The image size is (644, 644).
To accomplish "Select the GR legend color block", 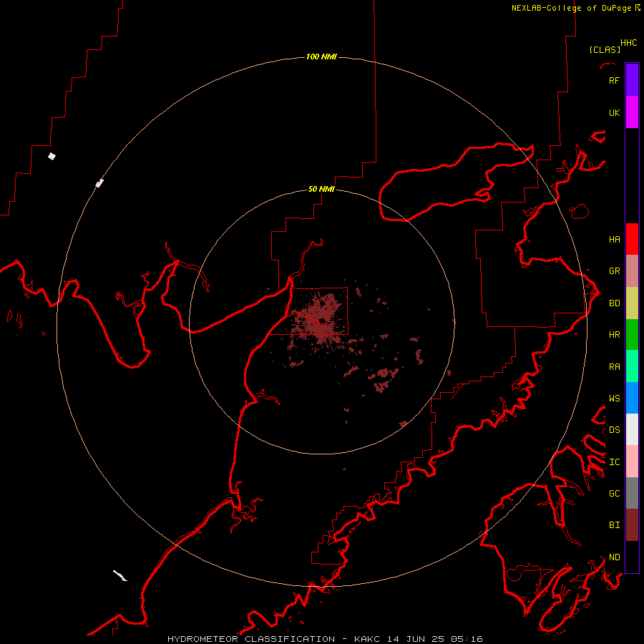I will 632,271.
